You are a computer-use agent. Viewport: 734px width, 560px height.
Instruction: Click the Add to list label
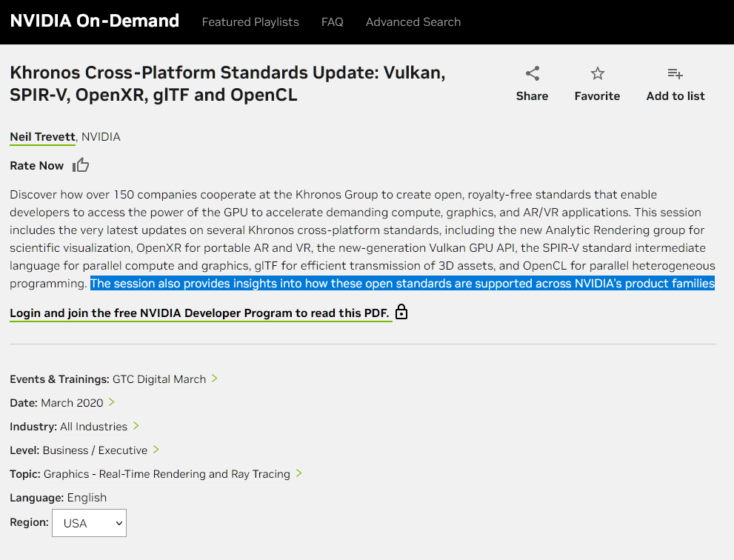click(675, 96)
